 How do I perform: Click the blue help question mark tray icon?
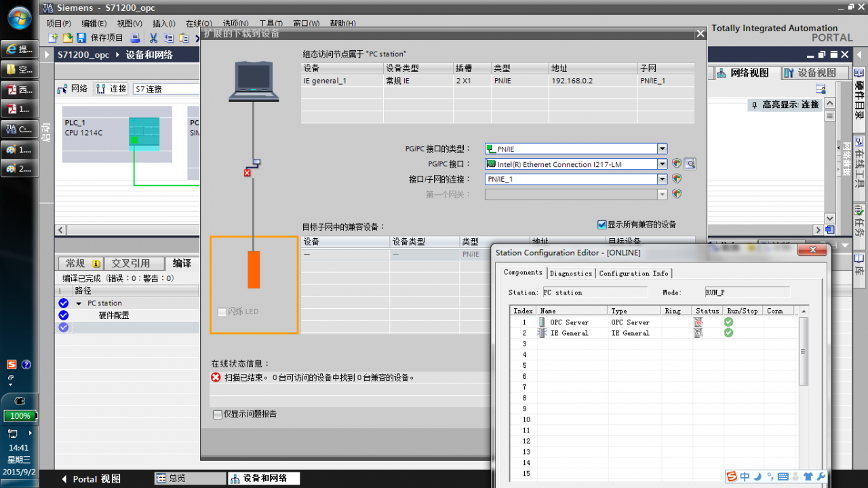tap(26, 364)
